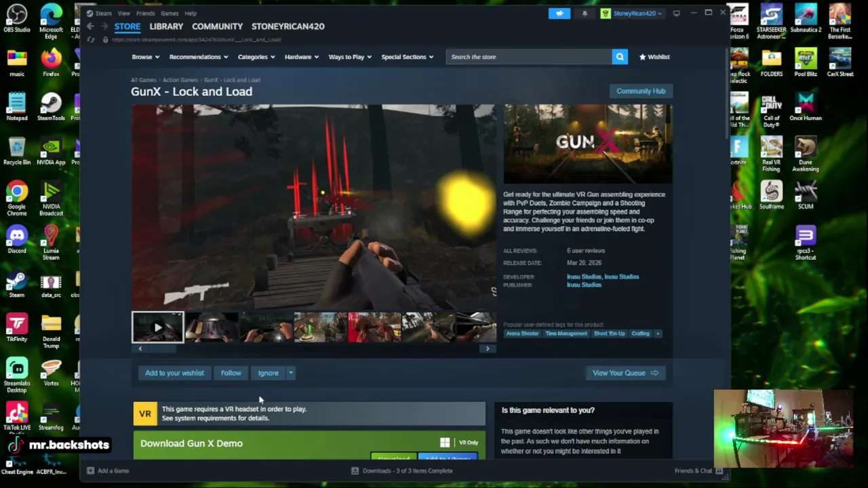Click the STORE tab

(x=127, y=26)
